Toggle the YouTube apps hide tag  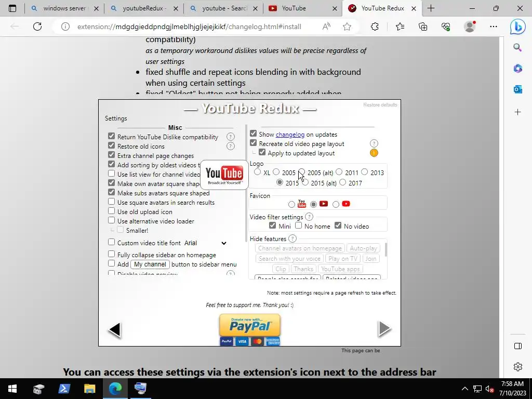(x=340, y=269)
